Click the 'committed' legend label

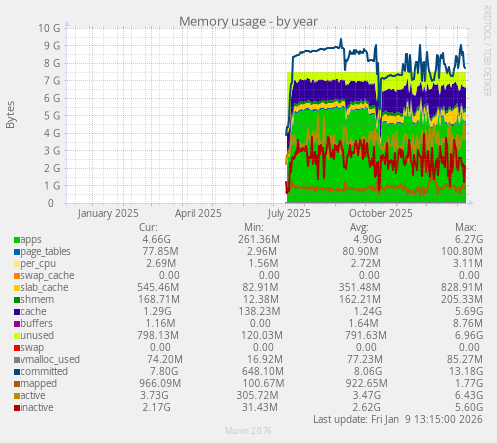(44, 371)
